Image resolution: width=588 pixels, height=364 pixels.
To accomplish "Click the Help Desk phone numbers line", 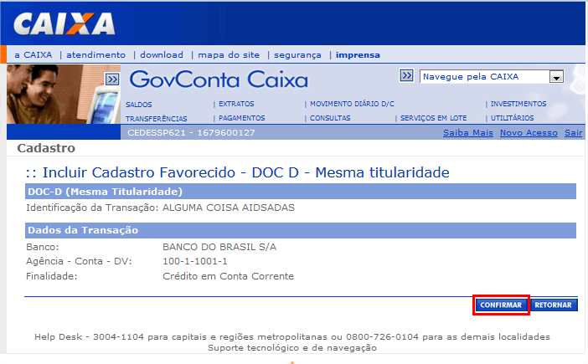I will pyautogui.click(x=292, y=337).
